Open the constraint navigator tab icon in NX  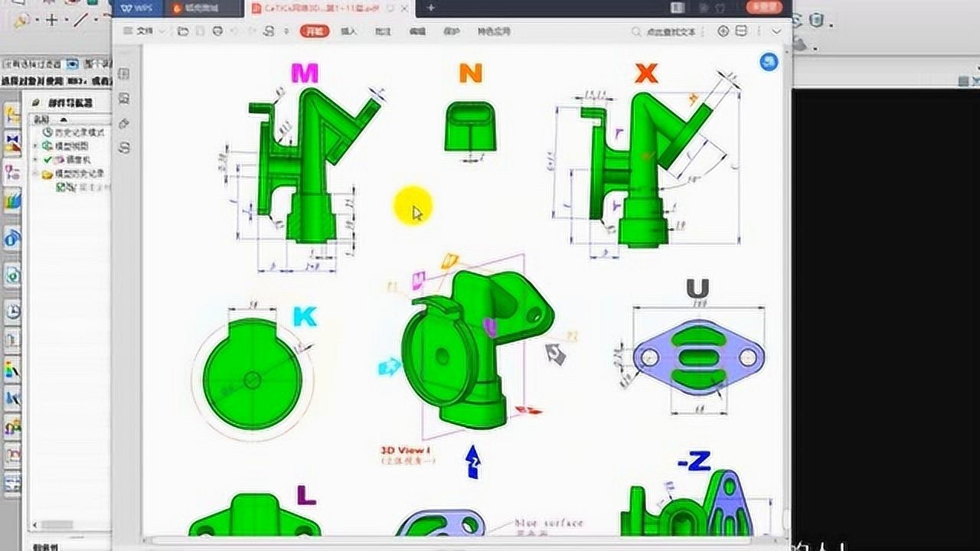coord(12,143)
